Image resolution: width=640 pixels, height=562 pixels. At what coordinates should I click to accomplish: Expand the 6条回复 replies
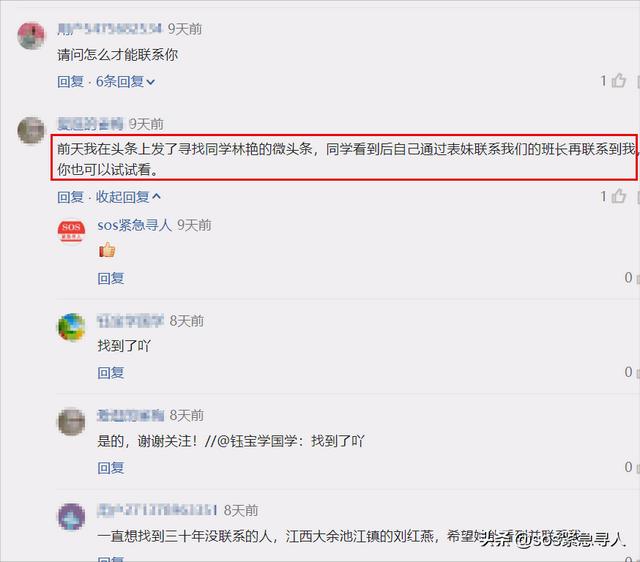[x=125, y=82]
